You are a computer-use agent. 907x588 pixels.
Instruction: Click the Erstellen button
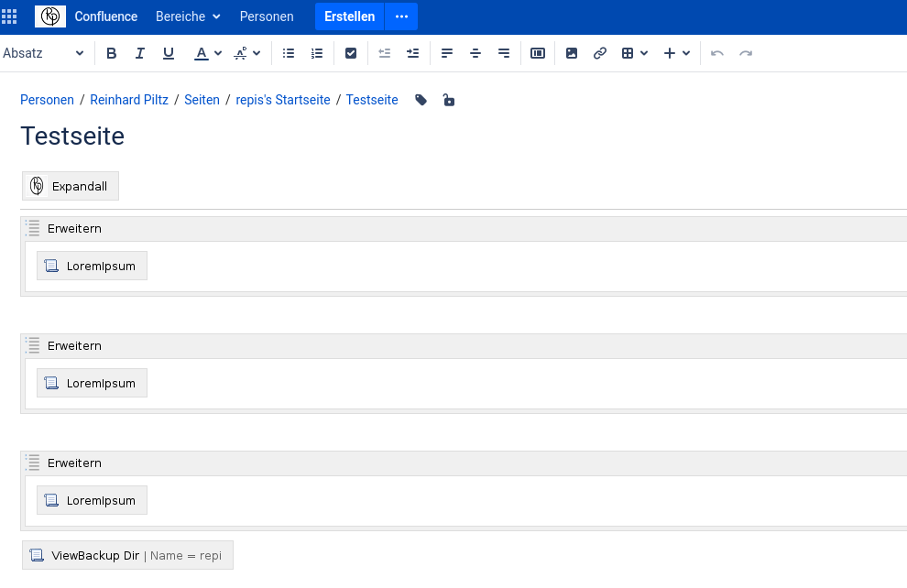(349, 16)
